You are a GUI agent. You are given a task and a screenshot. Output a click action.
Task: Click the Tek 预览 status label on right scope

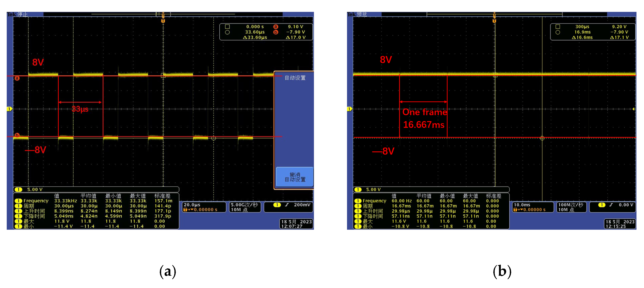click(357, 14)
